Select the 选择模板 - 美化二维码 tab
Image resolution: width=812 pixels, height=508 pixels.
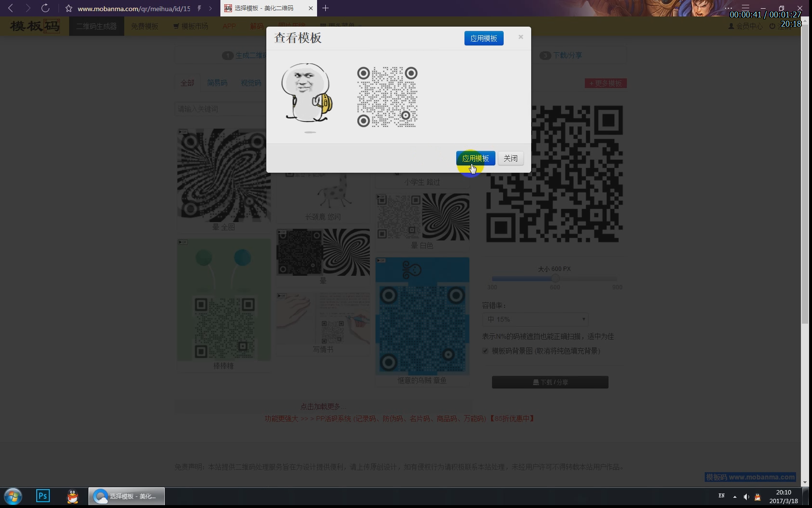pyautogui.click(x=269, y=8)
